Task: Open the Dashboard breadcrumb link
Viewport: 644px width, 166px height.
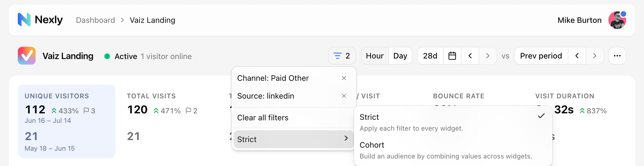Action: tap(95, 20)
